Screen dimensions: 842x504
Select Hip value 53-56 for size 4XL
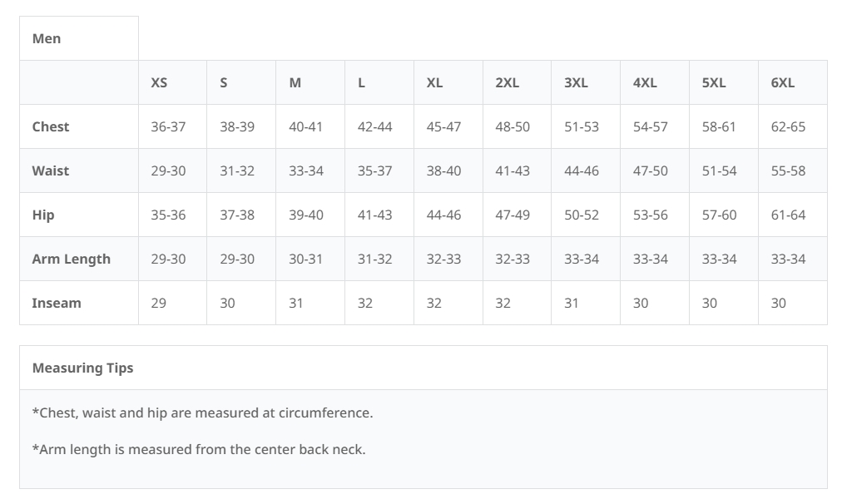(650, 215)
